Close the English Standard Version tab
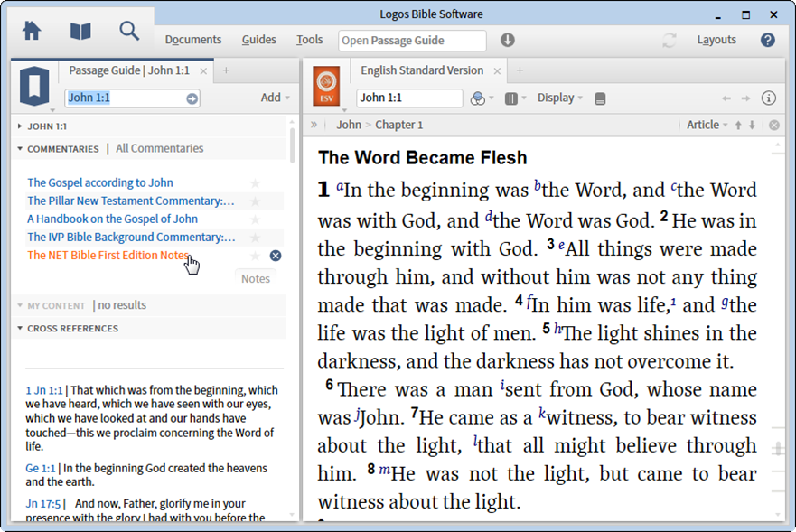This screenshot has width=796, height=532. (497, 71)
